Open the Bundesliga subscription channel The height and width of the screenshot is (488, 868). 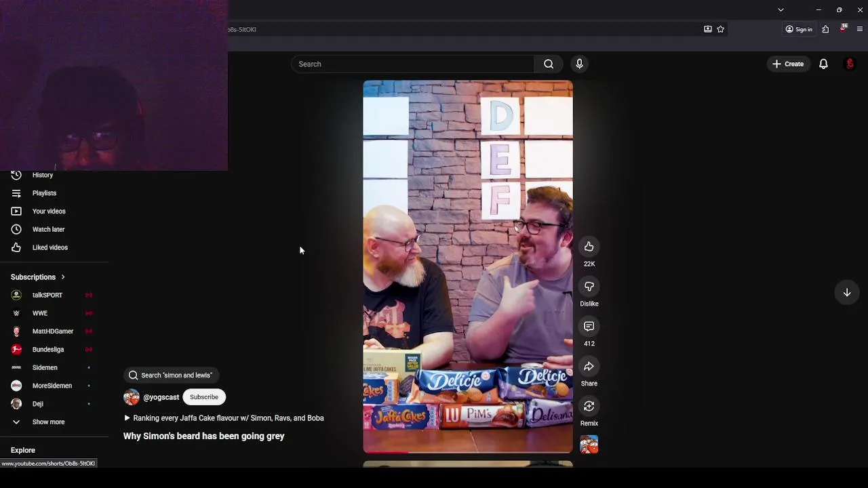click(47, 350)
